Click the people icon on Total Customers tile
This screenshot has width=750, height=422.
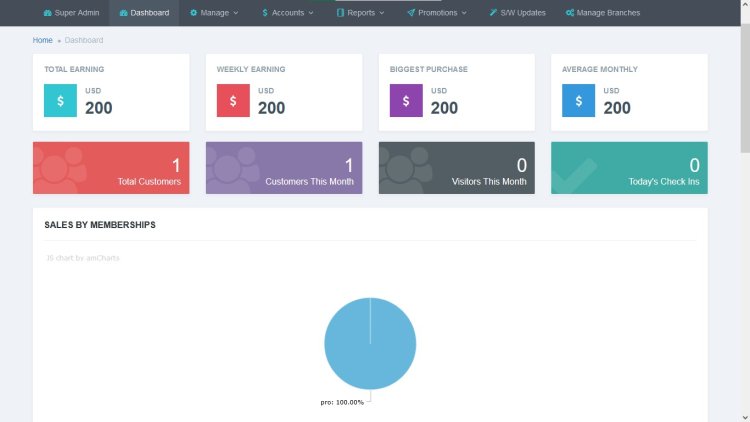coord(60,170)
